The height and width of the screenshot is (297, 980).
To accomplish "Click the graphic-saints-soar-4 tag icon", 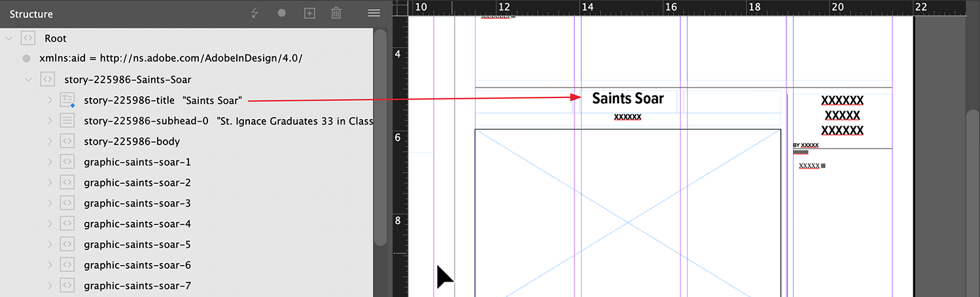I will (x=67, y=224).
